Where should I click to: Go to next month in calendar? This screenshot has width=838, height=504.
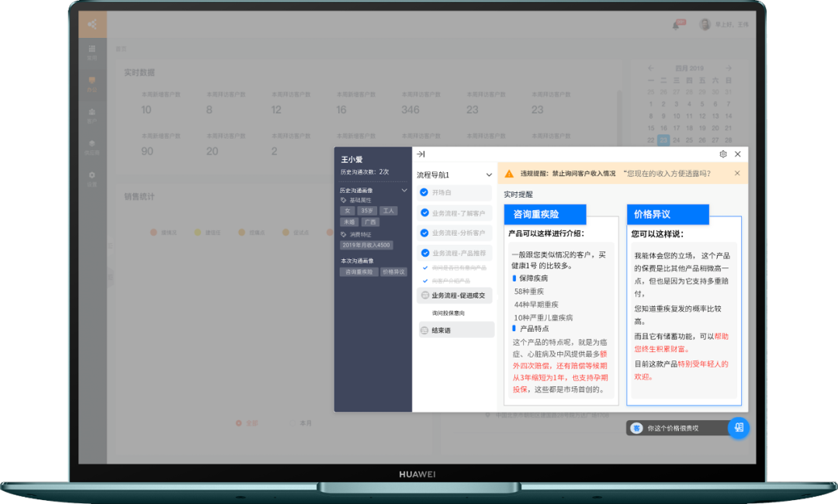[x=729, y=67]
